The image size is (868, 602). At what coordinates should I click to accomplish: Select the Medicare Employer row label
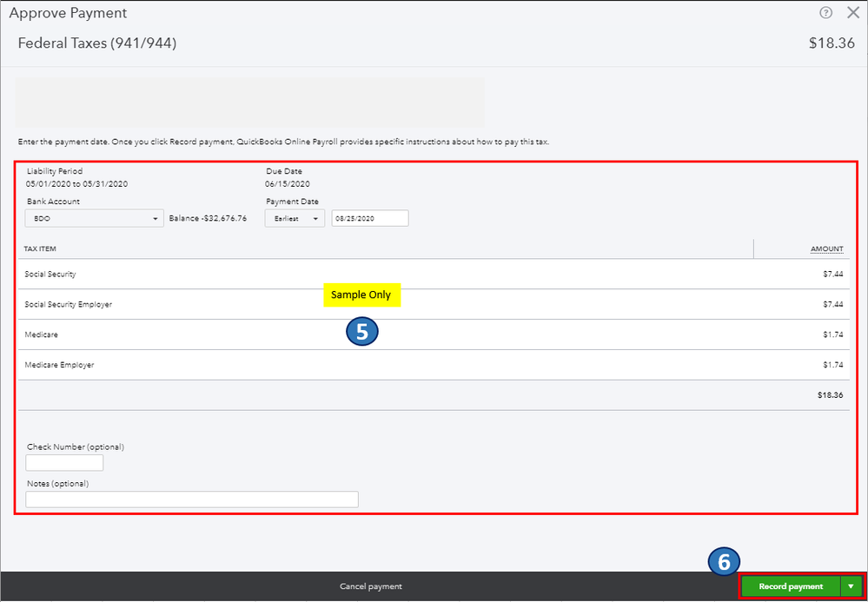[60, 365]
